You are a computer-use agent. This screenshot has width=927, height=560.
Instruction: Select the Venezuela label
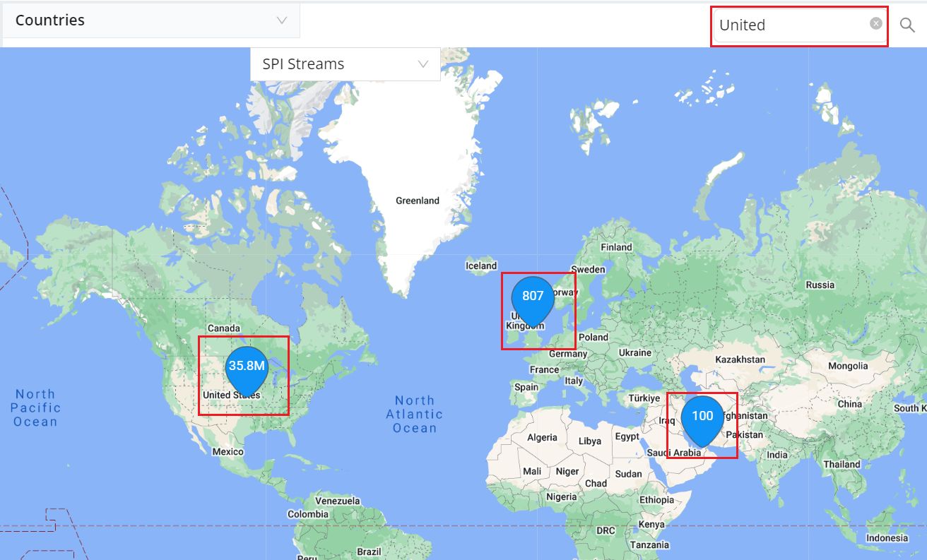coord(338,501)
